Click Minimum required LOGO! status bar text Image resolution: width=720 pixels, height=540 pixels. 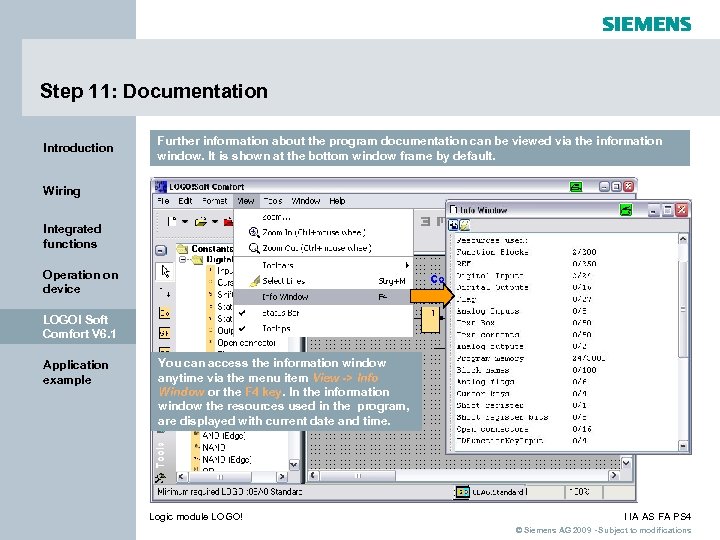230,492
